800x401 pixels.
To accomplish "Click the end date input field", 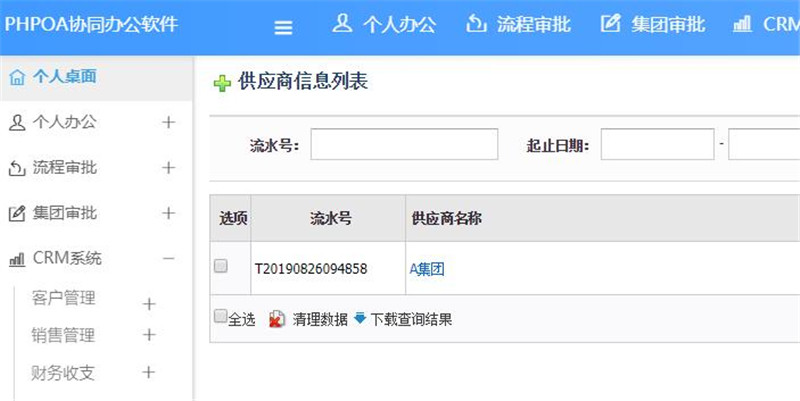I will point(764,144).
